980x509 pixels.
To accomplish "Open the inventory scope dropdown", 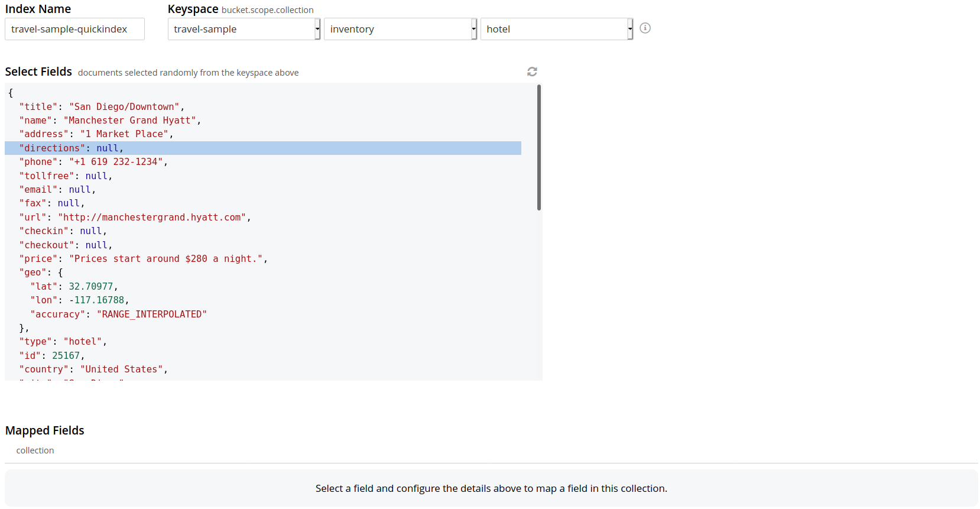I will coord(400,29).
